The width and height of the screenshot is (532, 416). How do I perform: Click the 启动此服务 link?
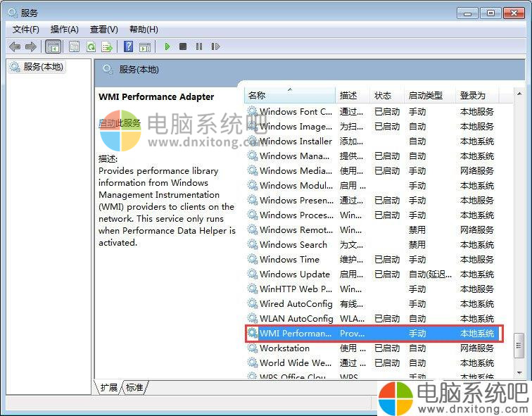pyautogui.click(x=120, y=123)
